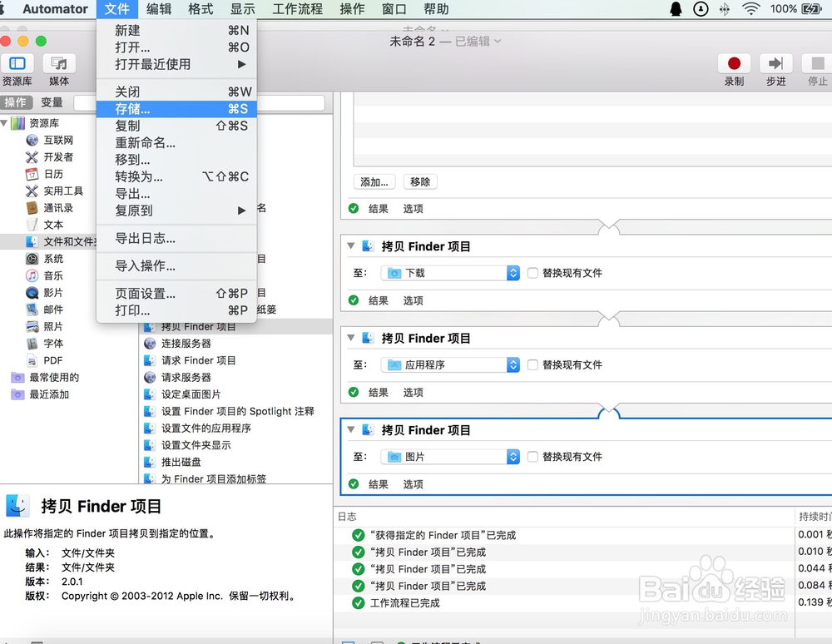Click 选项 under the 下载 copy action
The width and height of the screenshot is (832, 644).
[x=413, y=300]
